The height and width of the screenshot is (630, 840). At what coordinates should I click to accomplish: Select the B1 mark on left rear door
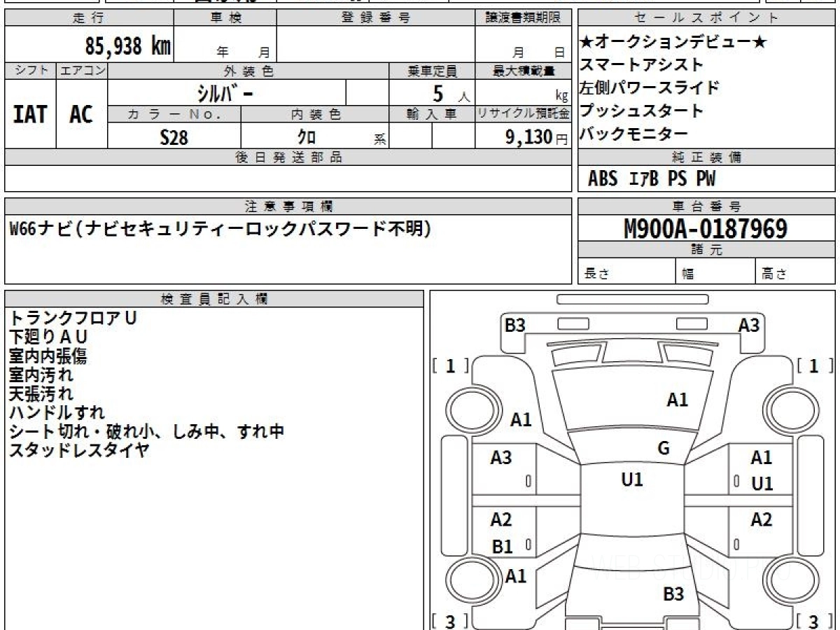point(501,547)
